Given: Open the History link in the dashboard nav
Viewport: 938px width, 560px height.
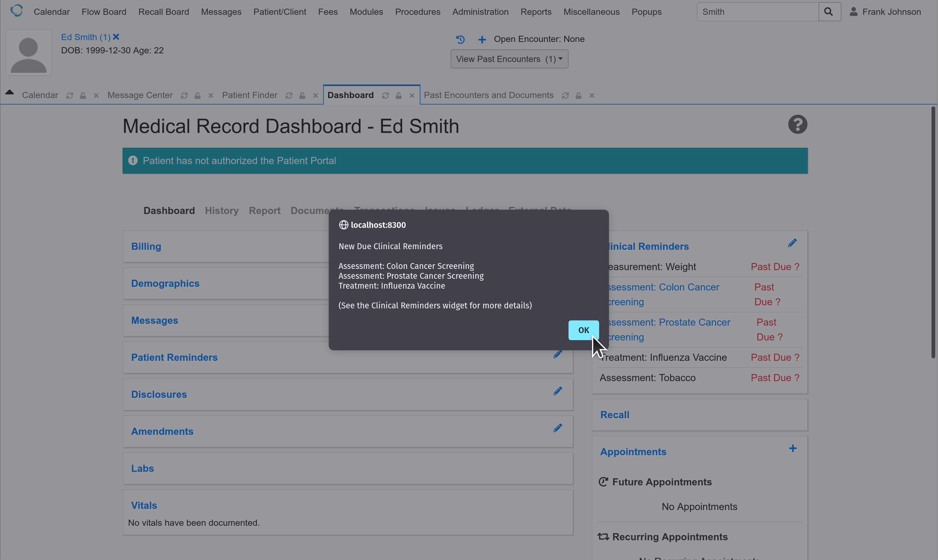Looking at the screenshot, I should [222, 211].
